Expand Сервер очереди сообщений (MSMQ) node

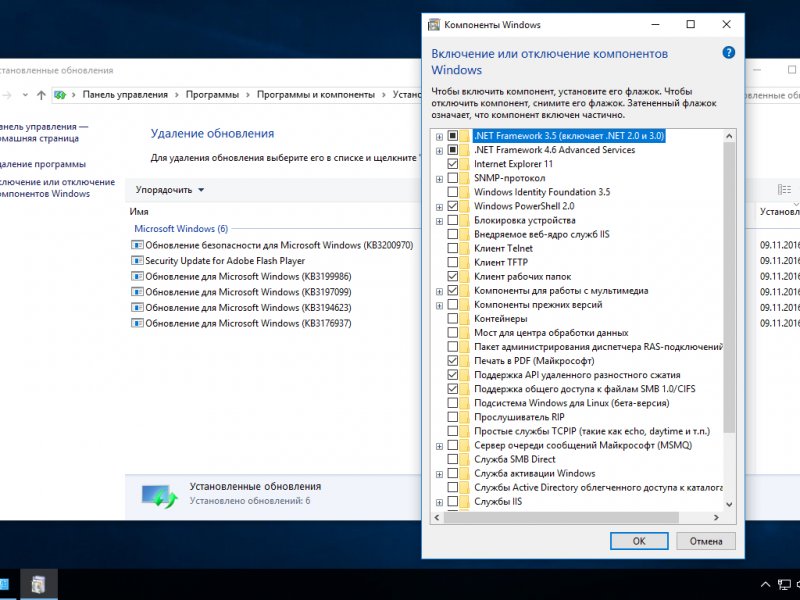(x=439, y=446)
